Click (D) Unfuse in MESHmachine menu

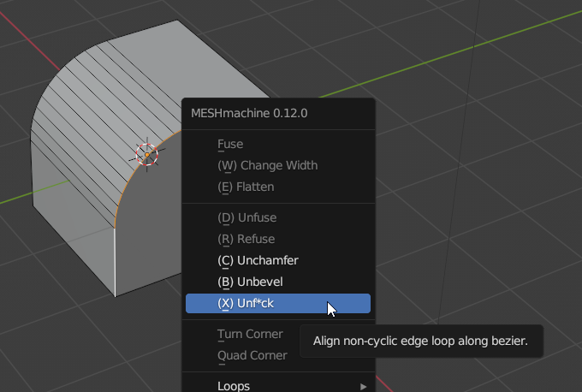246,218
